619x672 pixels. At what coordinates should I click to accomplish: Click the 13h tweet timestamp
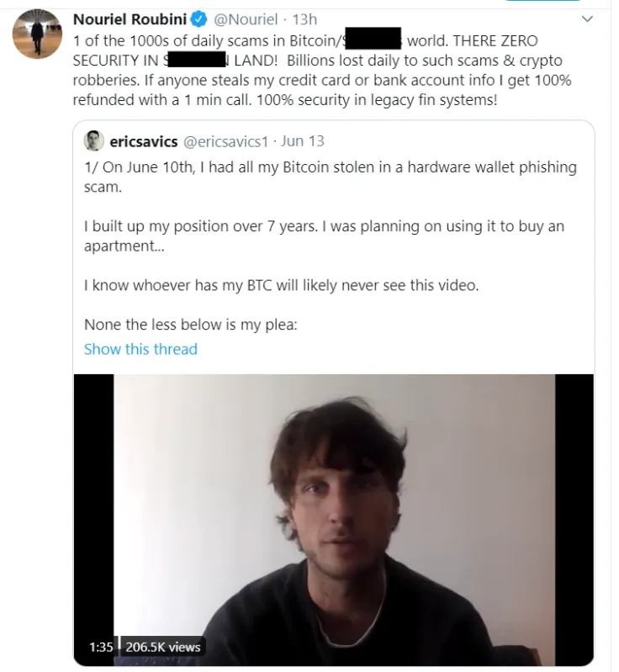(304, 19)
